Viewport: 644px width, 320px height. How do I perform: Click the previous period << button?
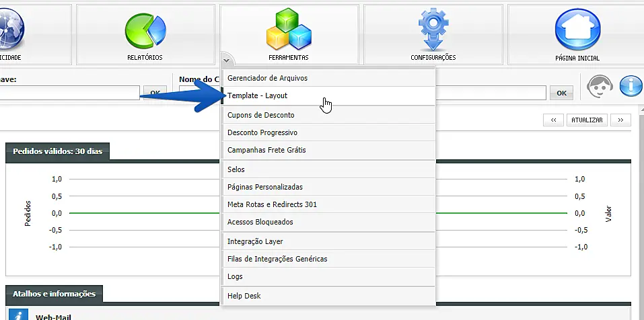click(552, 120)
